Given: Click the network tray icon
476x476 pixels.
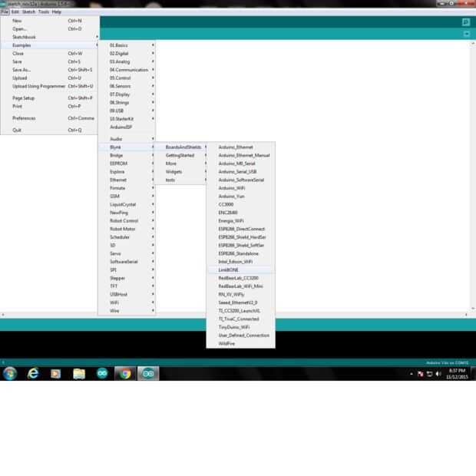Looking at the screenshot, I should (x=430, y=374).
